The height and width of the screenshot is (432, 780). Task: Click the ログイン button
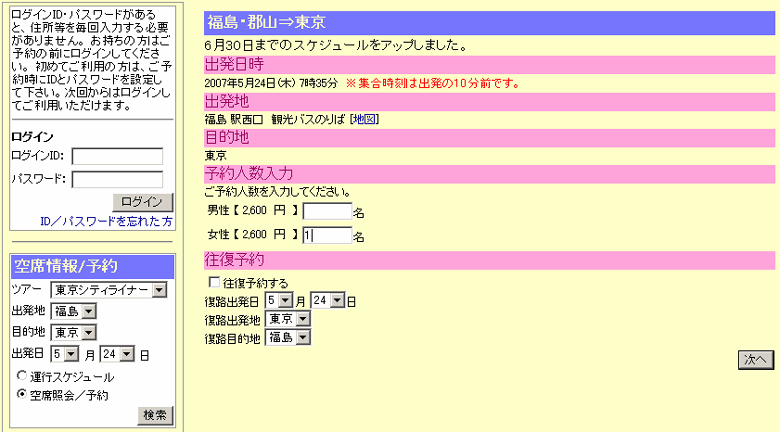(143, 202)
